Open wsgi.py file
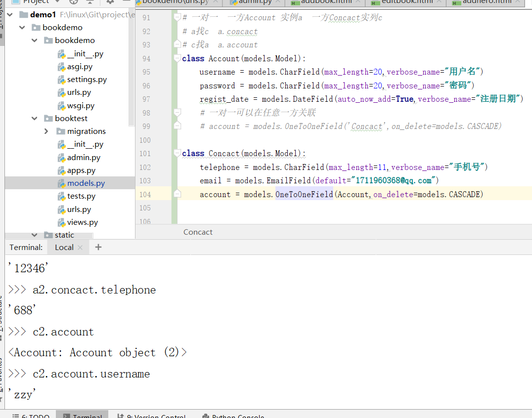The width and height of the screenshot is (532, 418). (x=81, y=105)
